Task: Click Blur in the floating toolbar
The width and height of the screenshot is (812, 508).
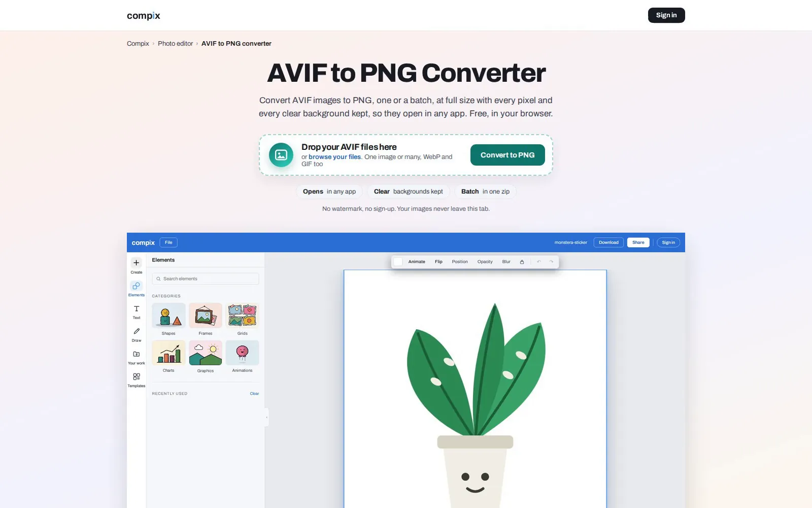Action: coord(506,262)
